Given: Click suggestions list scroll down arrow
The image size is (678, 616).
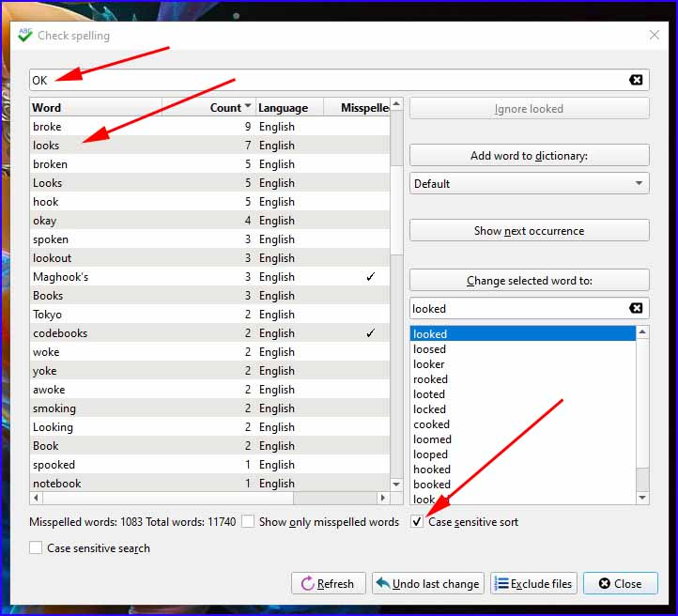Looking at the screenshot, I should (642, 498).
